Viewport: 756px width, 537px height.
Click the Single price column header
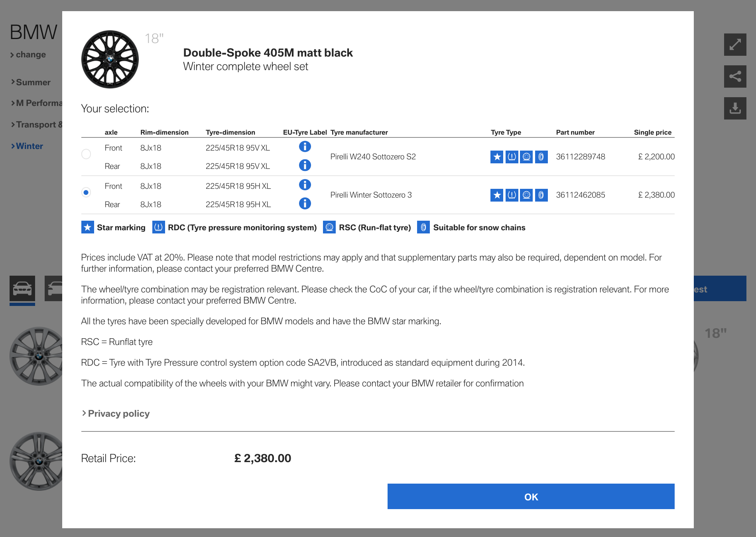[653, 132]
